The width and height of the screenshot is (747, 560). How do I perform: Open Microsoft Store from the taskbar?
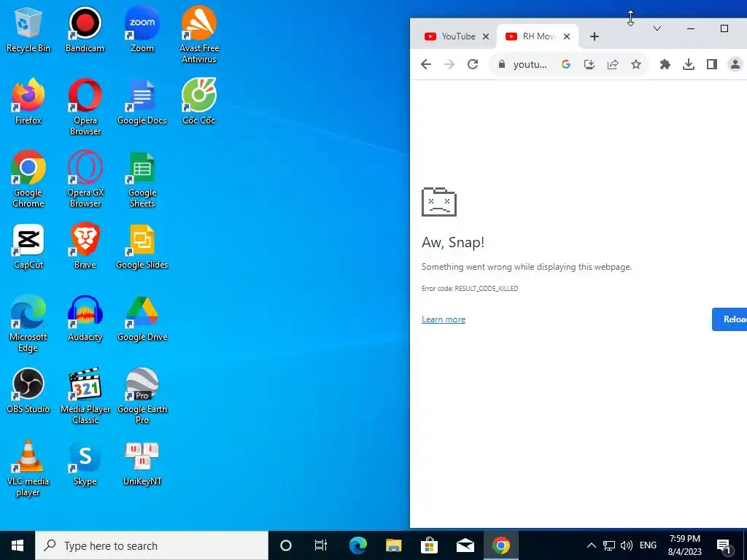[x=429, y=545]
